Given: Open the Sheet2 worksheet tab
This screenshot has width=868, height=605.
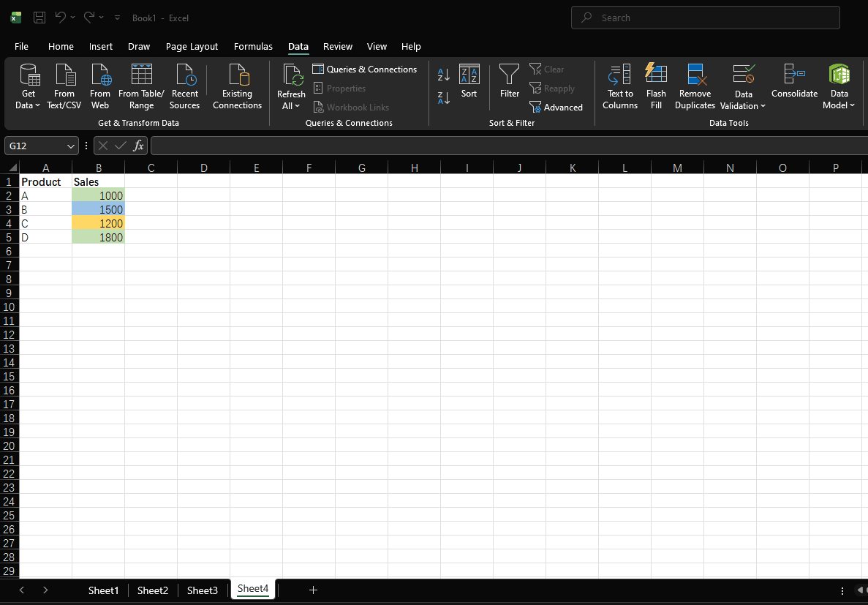Looking at the screenshot, I should [x=152, y=590].
